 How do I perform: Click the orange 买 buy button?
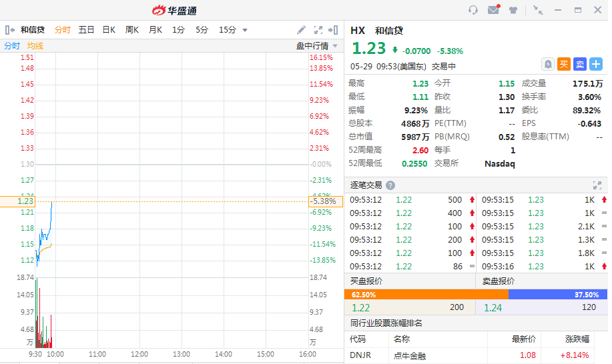(564, 64)
